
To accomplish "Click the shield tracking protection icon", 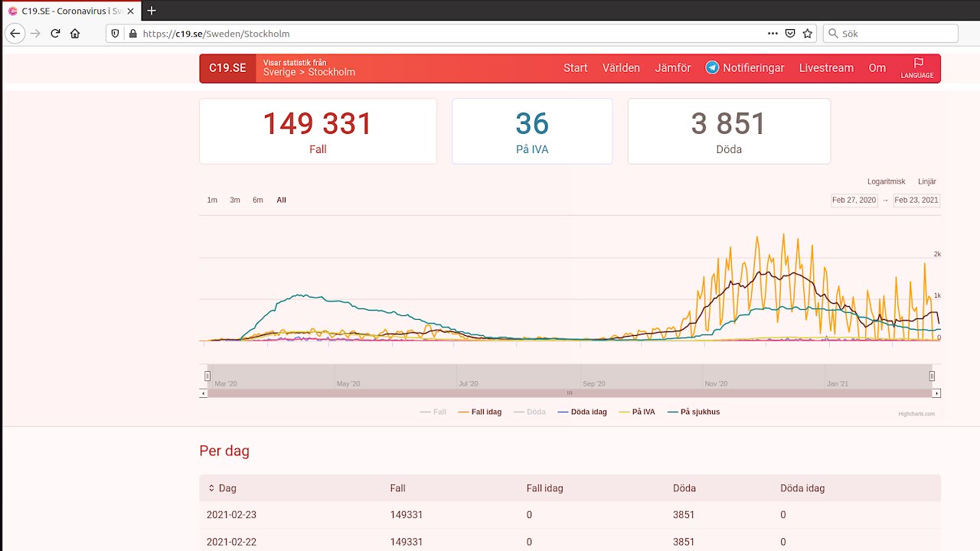I will tap(116, 34).
